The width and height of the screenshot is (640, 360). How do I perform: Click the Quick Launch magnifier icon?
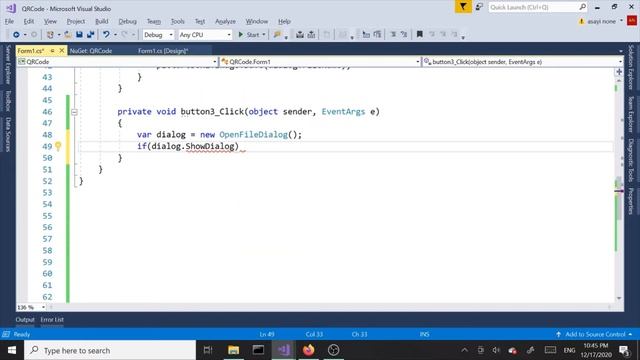point(582,7)
